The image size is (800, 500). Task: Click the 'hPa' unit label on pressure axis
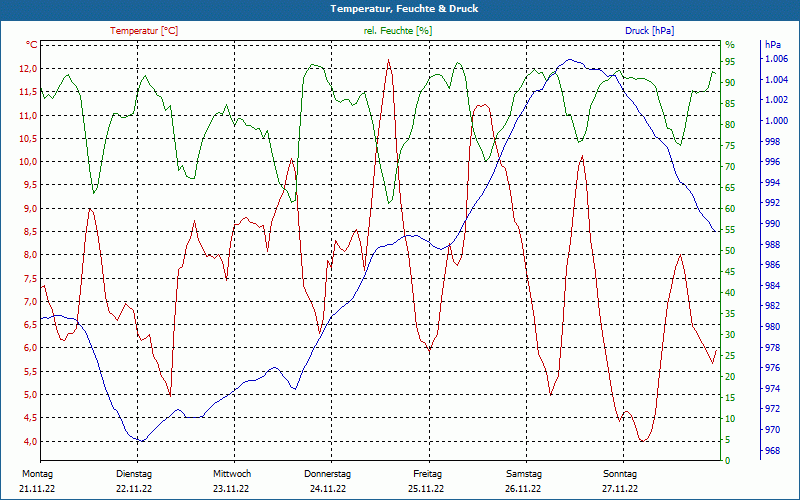tap(773, 45)
